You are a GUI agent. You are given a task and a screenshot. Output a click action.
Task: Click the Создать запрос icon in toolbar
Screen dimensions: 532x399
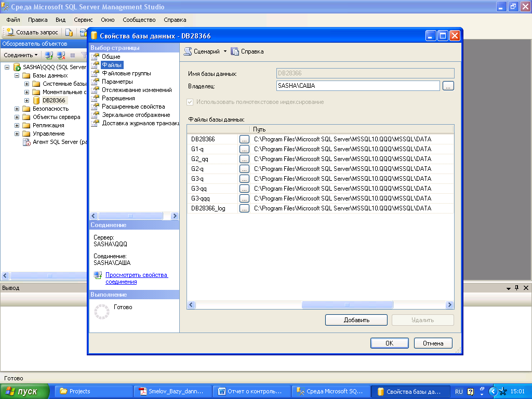pyautogui.click(x=10, y=32)
